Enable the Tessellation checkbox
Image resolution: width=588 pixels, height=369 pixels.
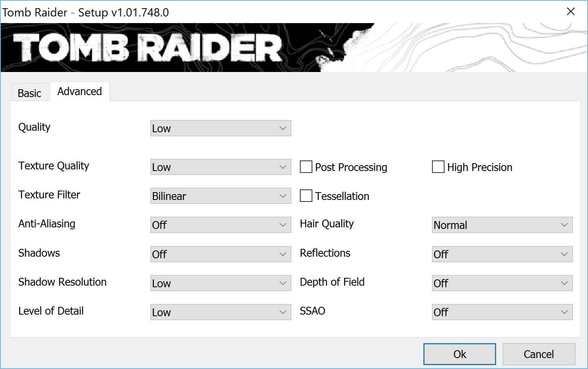point(306,196)
